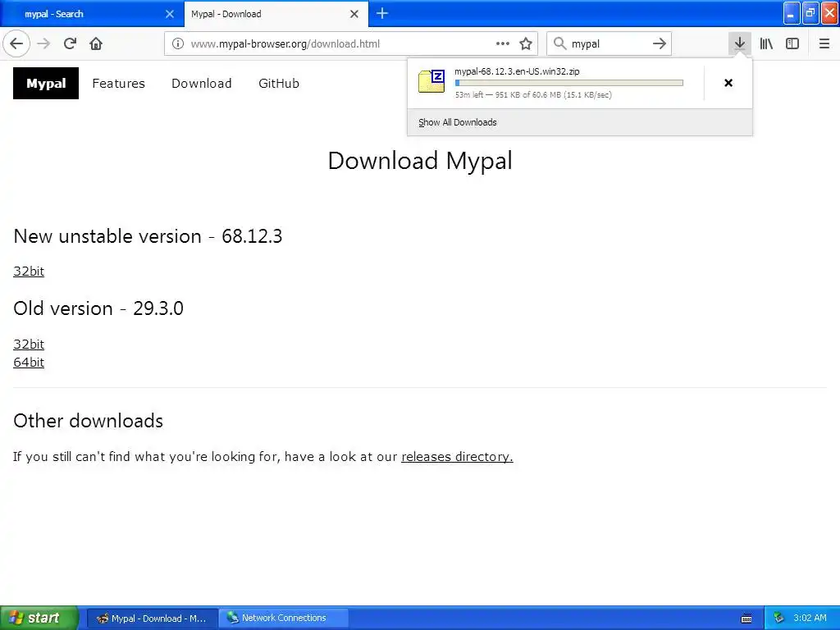Screen dimensions: 840x630
Task: Click the Download Mypal heading
Action: [x=420, y=161]
